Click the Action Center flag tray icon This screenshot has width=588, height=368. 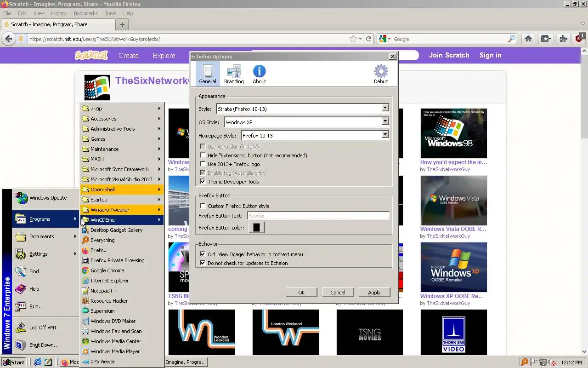tap(534, 362)
